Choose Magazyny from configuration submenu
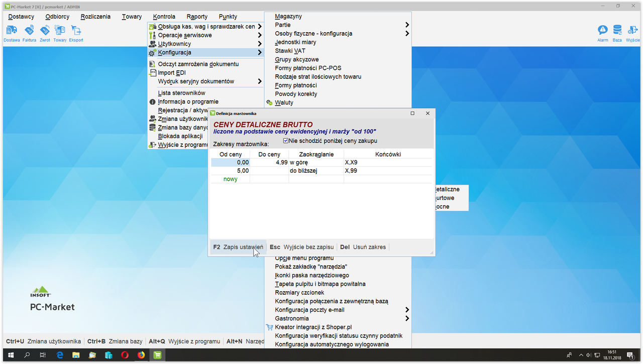The width and height of the screenshot is (643, 364). (338, 16)
